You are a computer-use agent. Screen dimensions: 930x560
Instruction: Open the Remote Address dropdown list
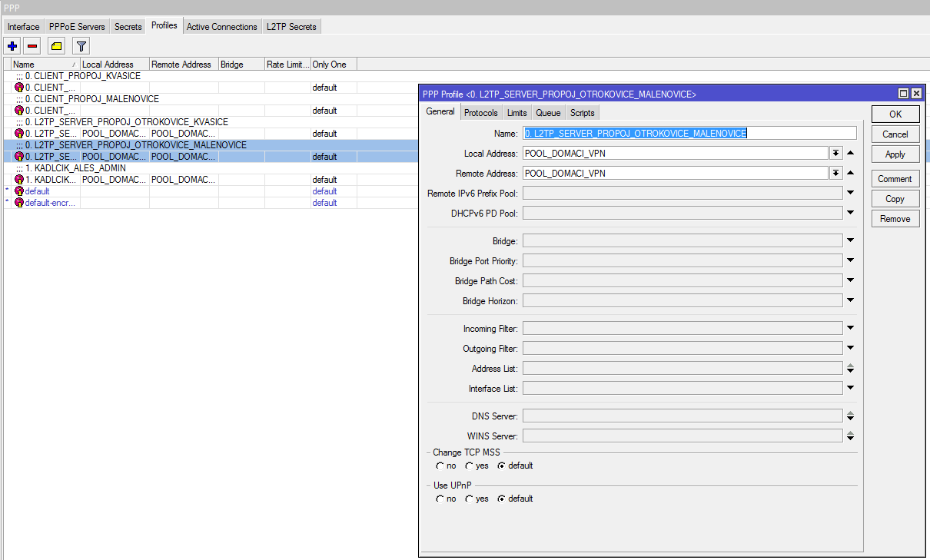(836, 174)
